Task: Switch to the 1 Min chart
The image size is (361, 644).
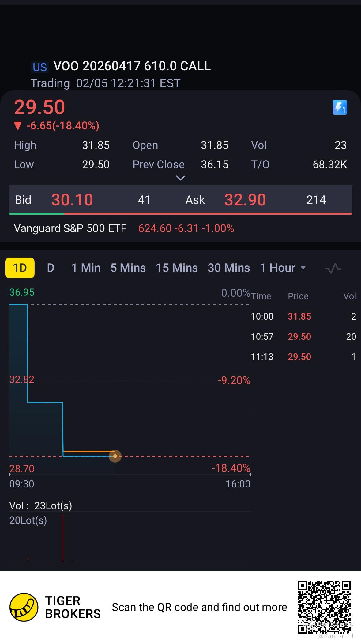Action: pos(86,268)
